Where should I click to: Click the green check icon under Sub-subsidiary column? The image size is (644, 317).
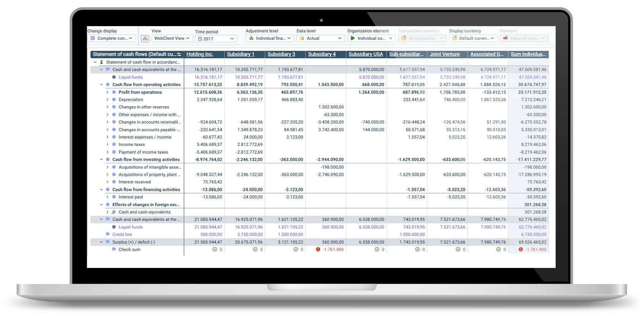click(x=418, y=249)
